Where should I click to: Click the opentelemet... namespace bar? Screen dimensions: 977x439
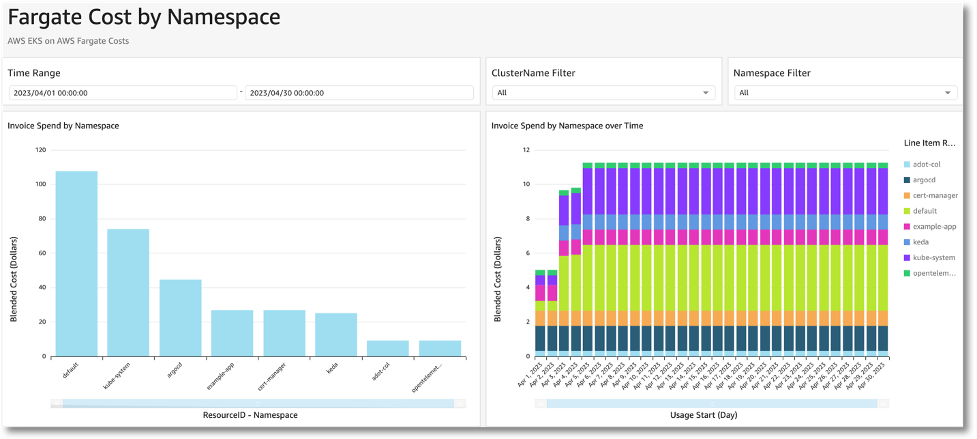tap(440, 348)
